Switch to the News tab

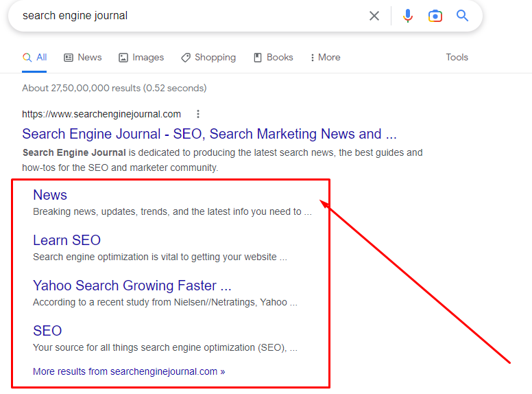pyautogui.click(x=83, y=58)
